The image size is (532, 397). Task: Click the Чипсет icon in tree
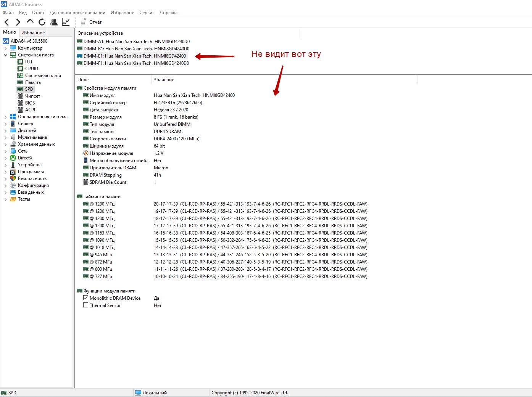pyautogui.click(x=20, y=96)
